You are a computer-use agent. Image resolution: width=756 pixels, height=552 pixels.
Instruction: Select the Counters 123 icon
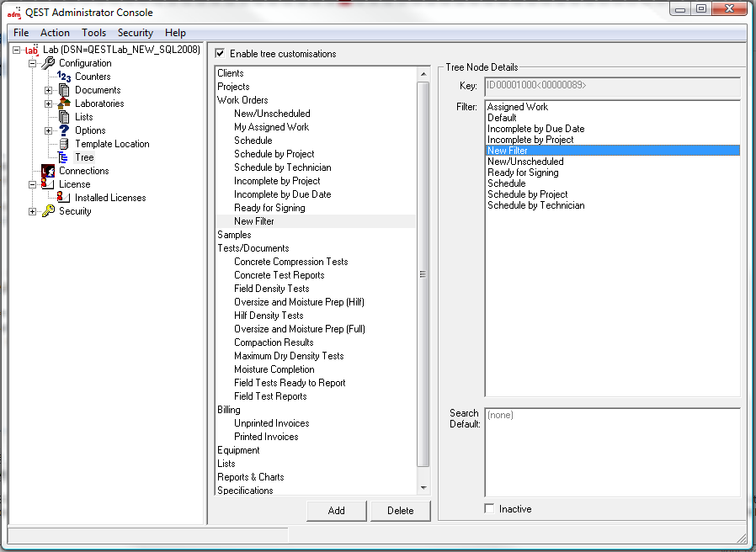64,77
